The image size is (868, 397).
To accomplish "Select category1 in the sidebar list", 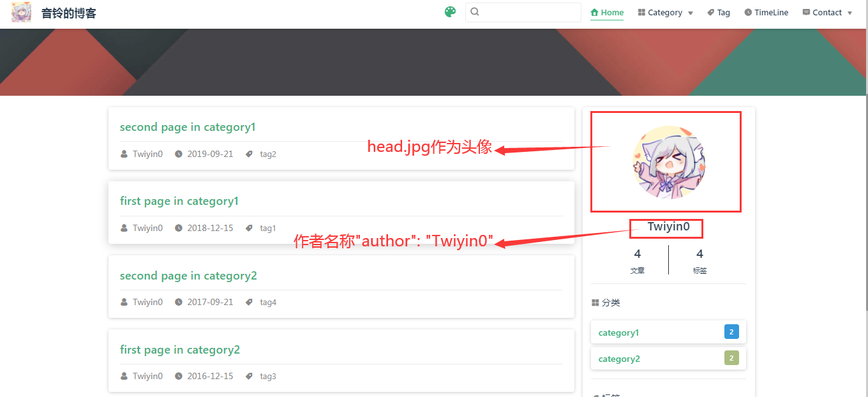I will (618, 333).
